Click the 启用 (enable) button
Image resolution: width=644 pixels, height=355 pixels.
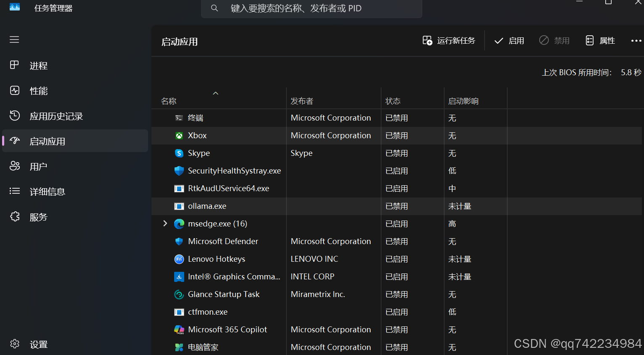click(509, 41)
